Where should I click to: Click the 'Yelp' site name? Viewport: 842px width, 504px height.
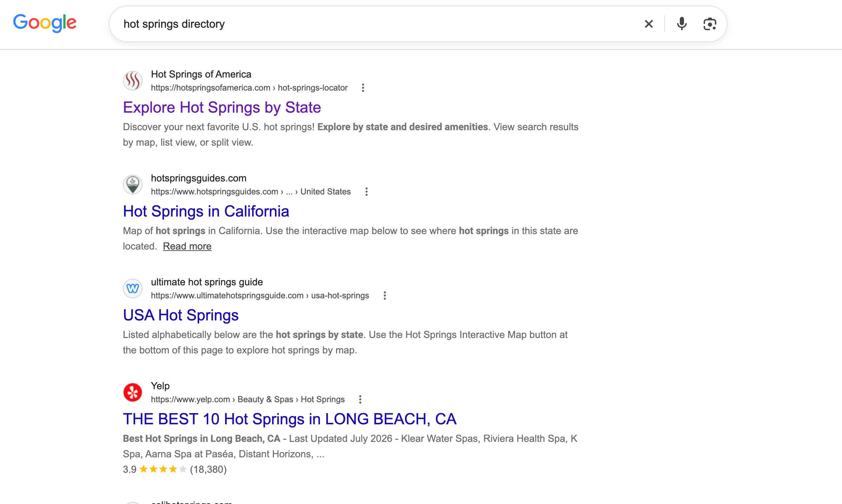tap(160, 386)
